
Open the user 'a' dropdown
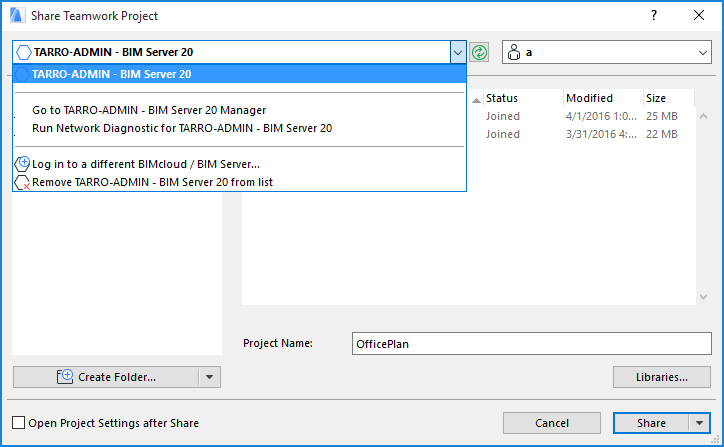tap(703, 52)
